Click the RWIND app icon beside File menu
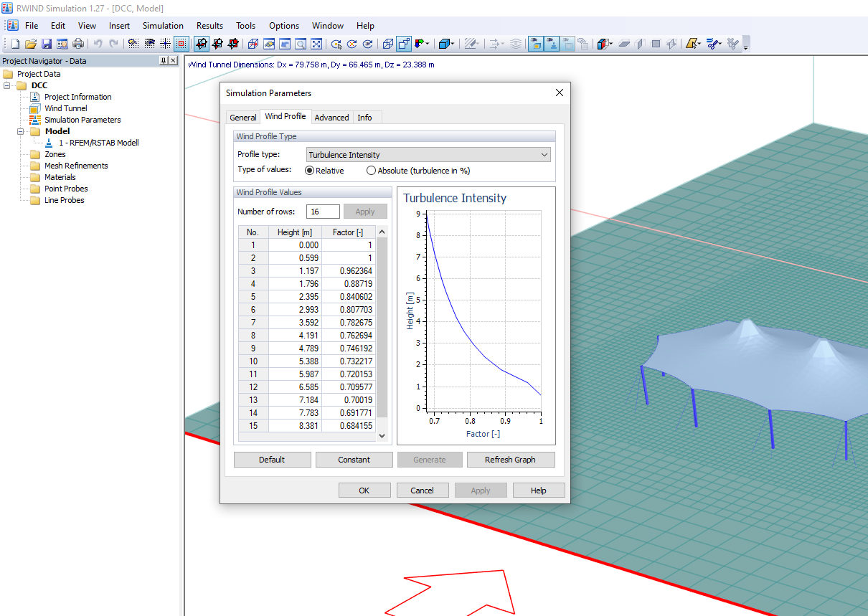 pos(12,25)
